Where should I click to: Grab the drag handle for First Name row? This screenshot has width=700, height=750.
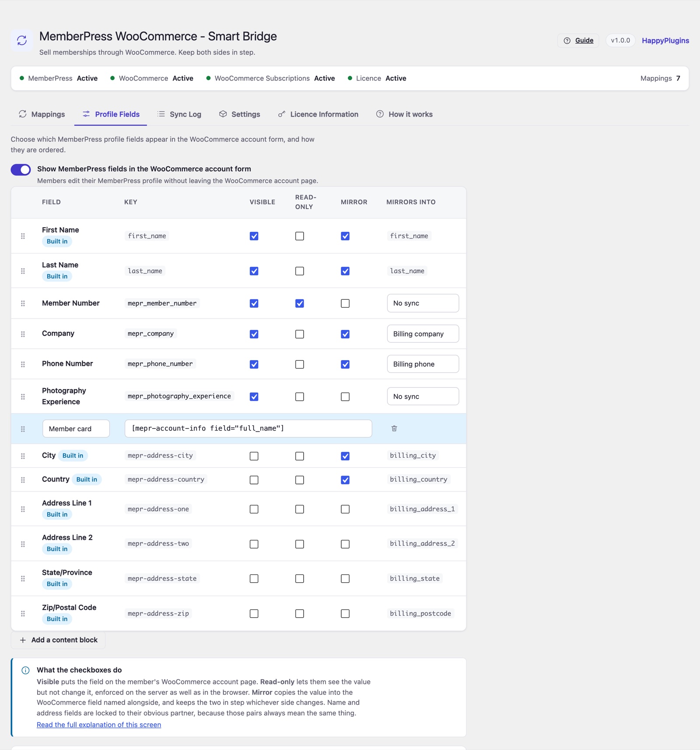coord(23,236)
